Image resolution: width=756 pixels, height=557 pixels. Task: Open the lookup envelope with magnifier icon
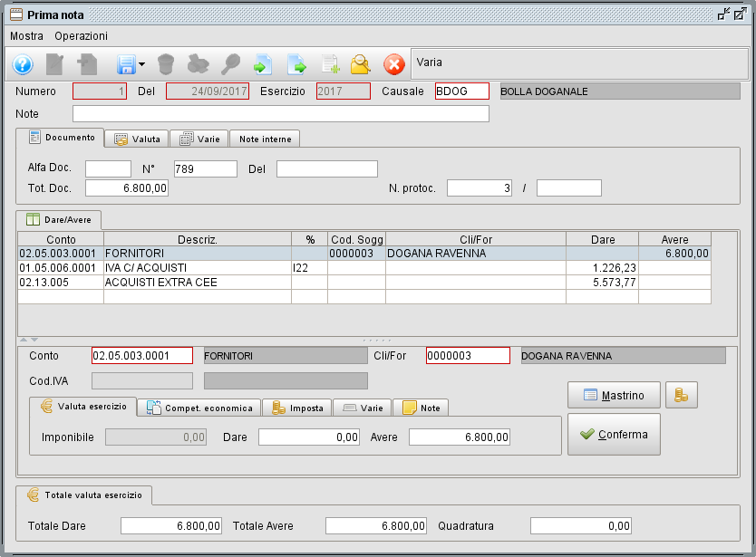point(363,64)
